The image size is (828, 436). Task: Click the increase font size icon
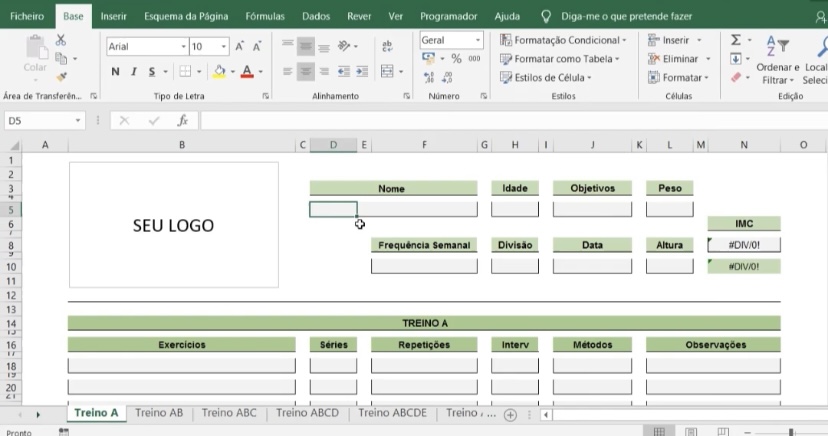point(240,47)
